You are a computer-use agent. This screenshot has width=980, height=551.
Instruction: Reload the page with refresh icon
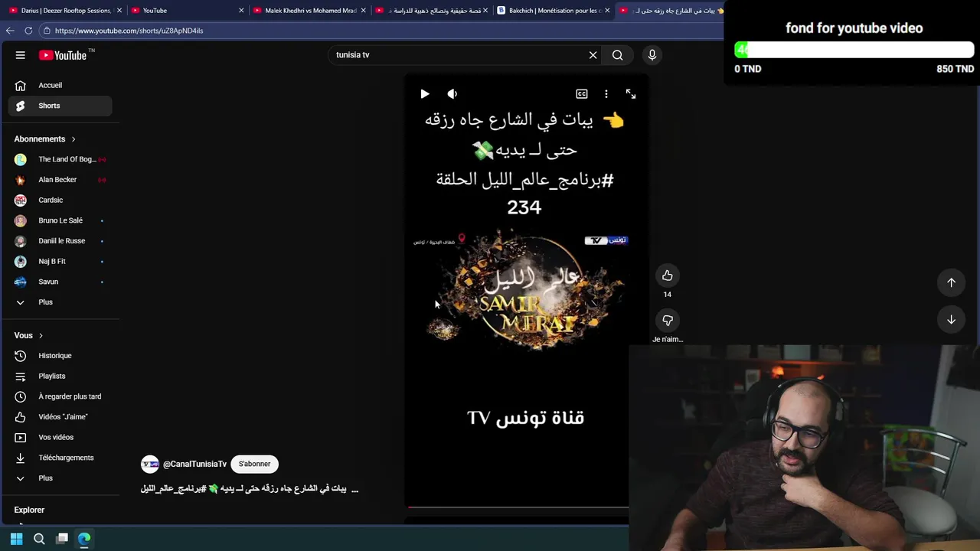(x=28, y=31)
